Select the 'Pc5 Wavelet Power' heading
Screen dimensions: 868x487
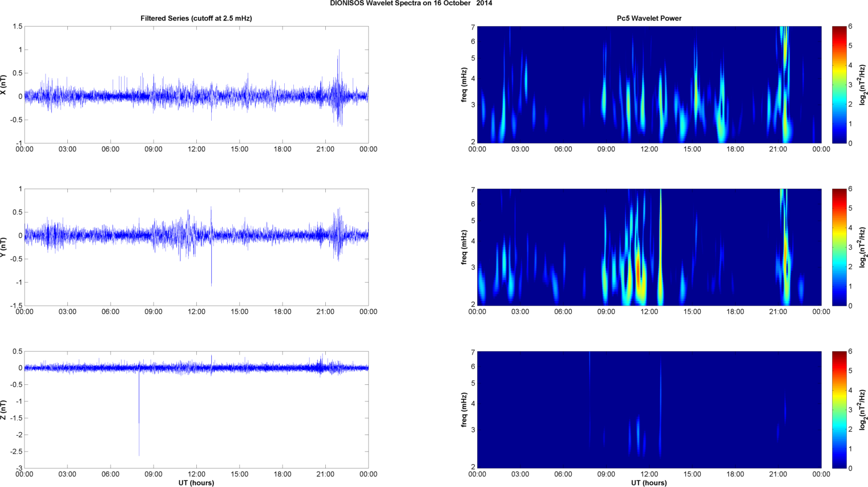tap(649, 18)
